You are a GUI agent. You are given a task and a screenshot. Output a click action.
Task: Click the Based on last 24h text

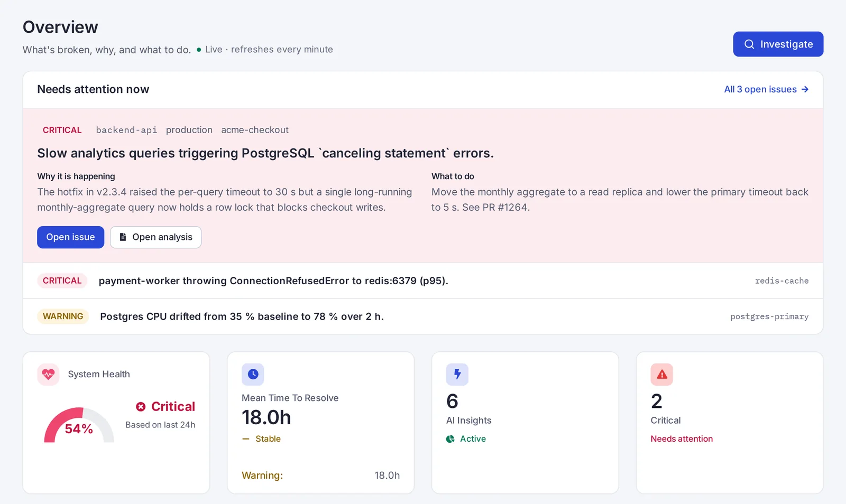(160, 425)
